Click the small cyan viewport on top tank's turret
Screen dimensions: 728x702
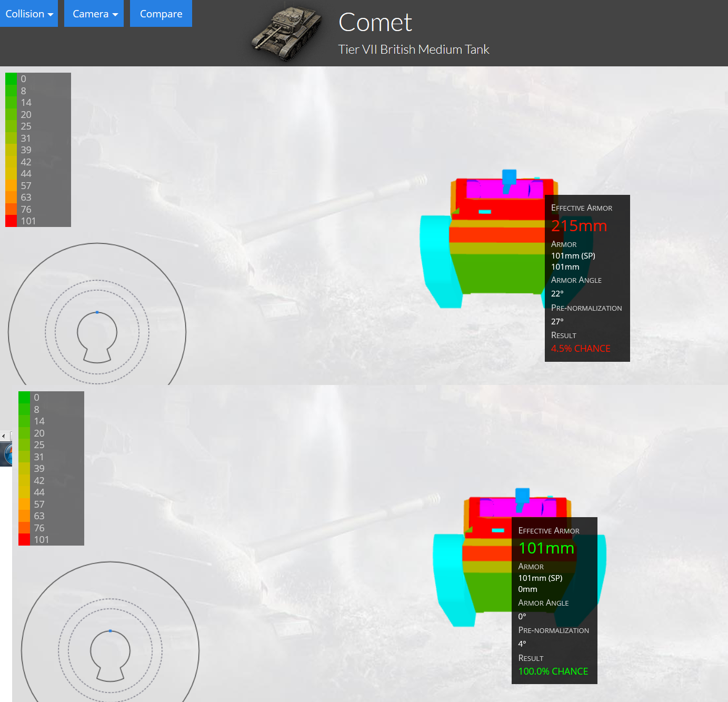point(485,212)
